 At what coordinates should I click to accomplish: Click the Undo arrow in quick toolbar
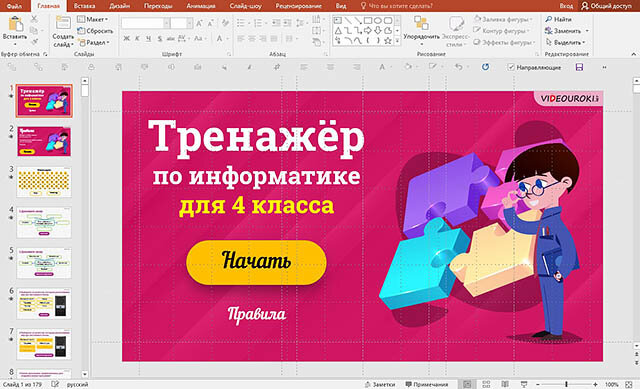click(x=459, y=67)
